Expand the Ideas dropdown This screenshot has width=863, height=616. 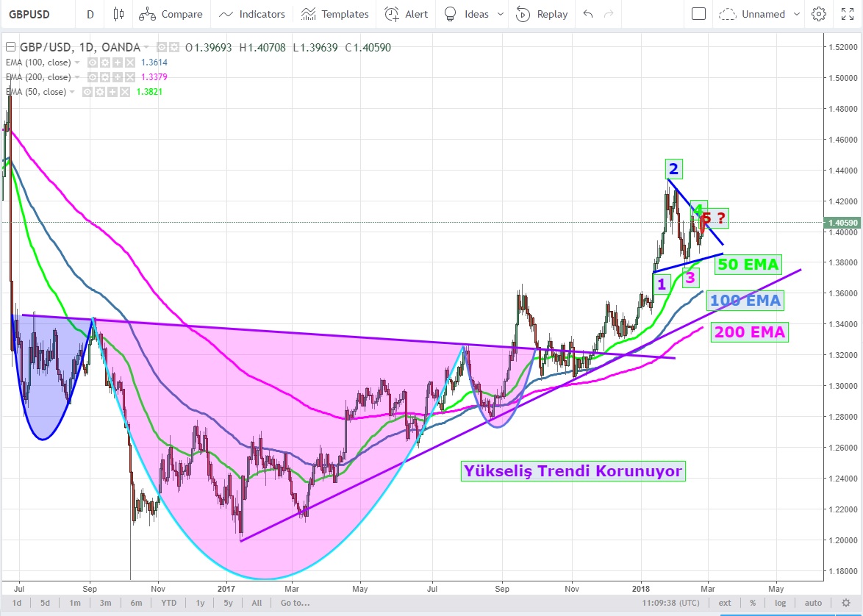click(x=501, y=14)
